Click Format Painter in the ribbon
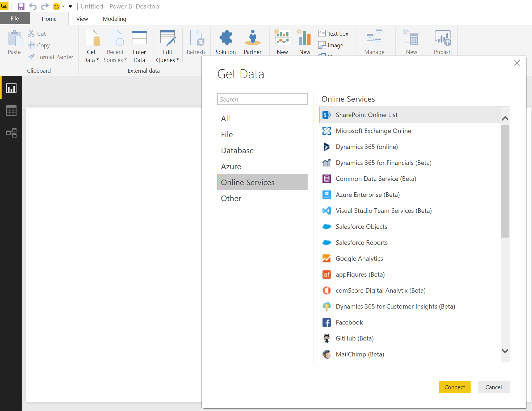This screenshot has width=532, height=411. (51, 57)
